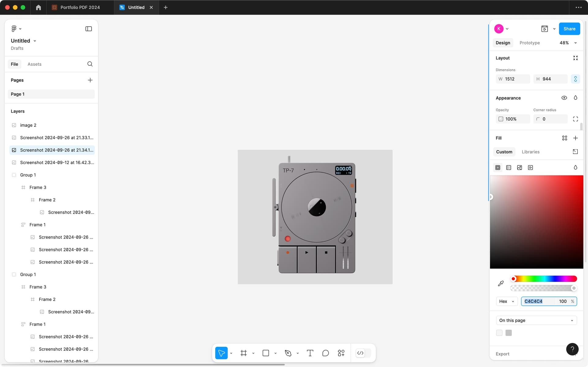Select the Frame tool in toolbar
The width and height of the screenshot is (588, 367).
[243, 353]
